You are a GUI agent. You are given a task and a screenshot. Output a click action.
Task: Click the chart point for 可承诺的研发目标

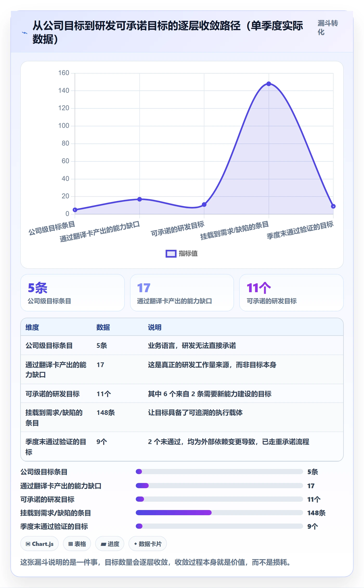204,205
